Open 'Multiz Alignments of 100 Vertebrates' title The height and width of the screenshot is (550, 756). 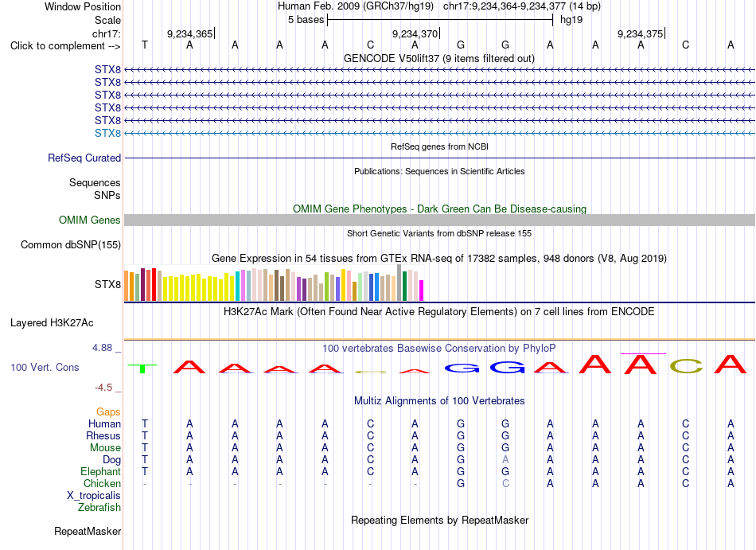[439, 401]
